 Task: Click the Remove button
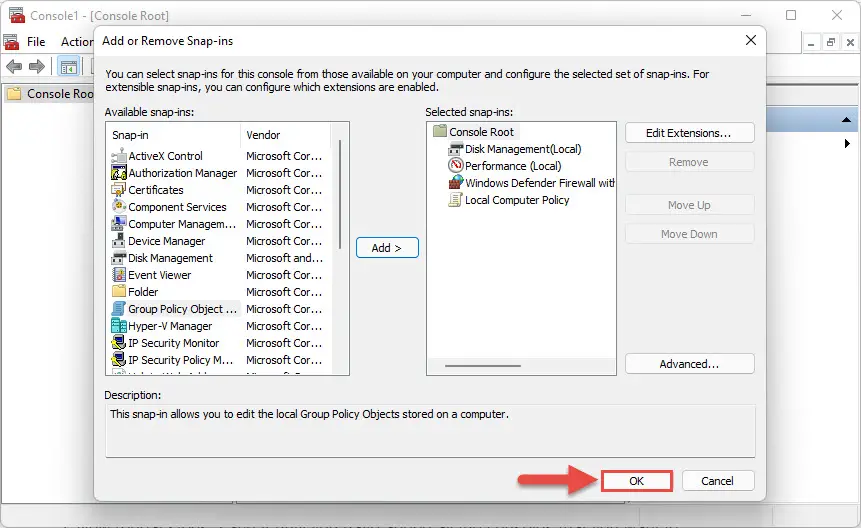(689, 162)
